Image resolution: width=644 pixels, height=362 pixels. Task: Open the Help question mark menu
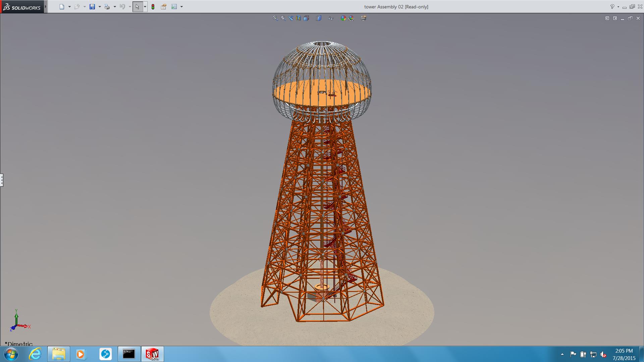click(612, 7)
